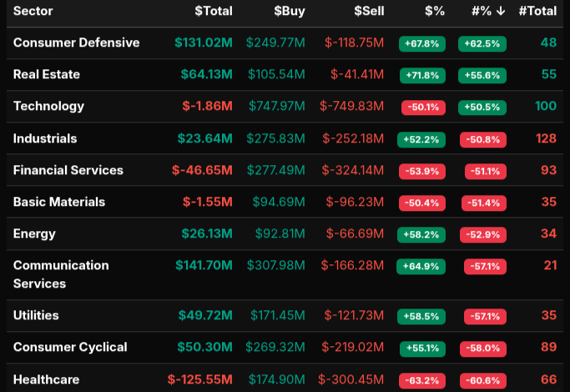
Task: Click the green +67.8% badge
Action: pos(421,43)
